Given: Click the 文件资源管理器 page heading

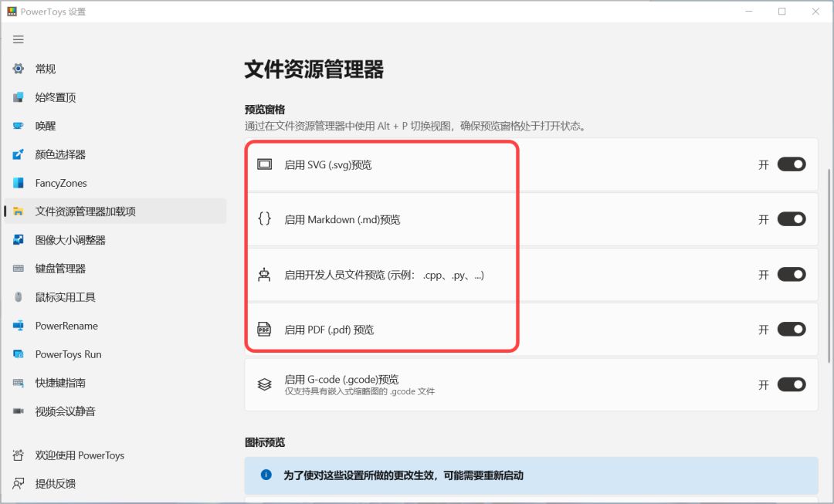Looking at the screenshot, I should (314, 69).
